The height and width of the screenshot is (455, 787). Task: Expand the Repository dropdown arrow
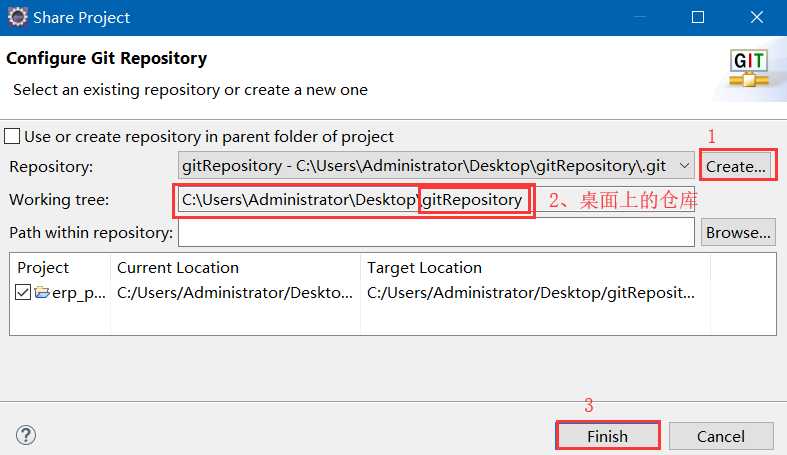(x=684, y=166)
